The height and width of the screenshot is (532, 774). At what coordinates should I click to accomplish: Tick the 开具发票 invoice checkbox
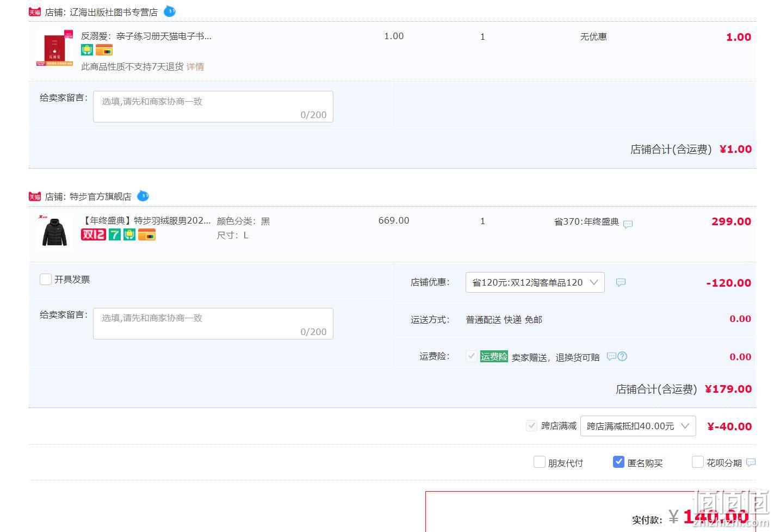[x=46, y=279]
